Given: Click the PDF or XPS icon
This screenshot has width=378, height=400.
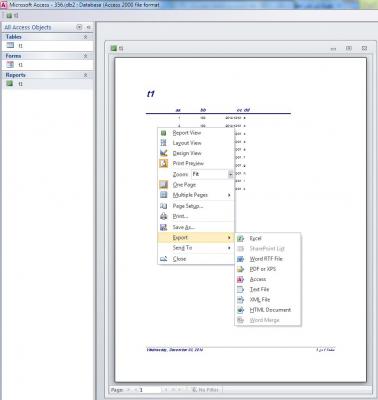Looking at the screenshot, I should pyautogui.click(x=240, y=269).
